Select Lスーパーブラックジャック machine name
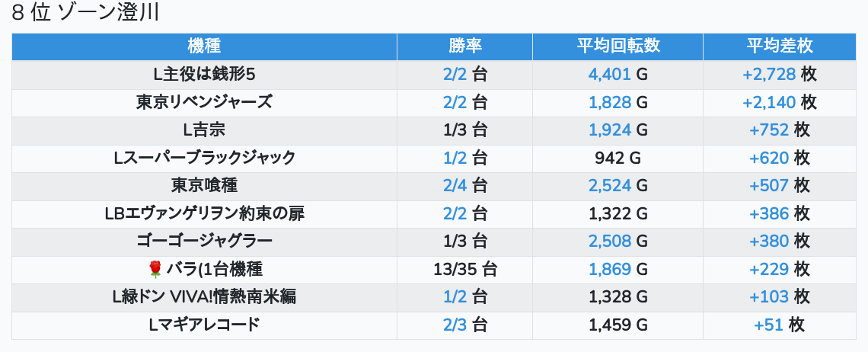Screen dimensions: 868x352 204,158
